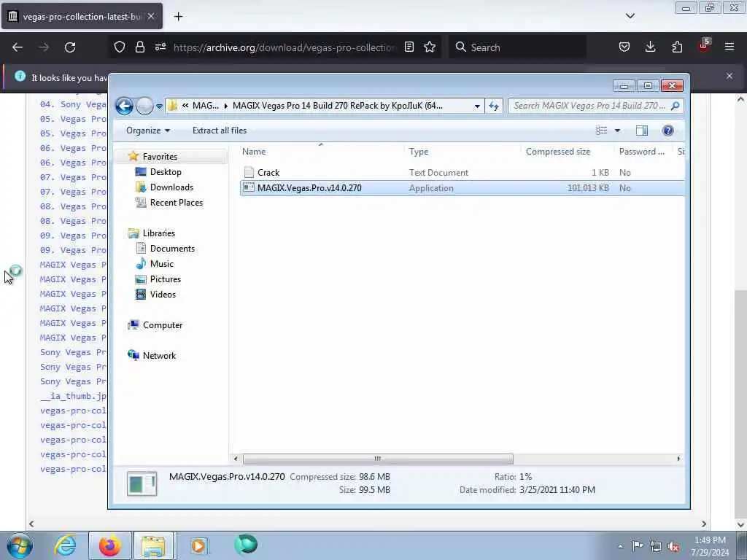Viewport: 747px width, 560px height.
Task: Click Extract all files
Action: (220, 131)
